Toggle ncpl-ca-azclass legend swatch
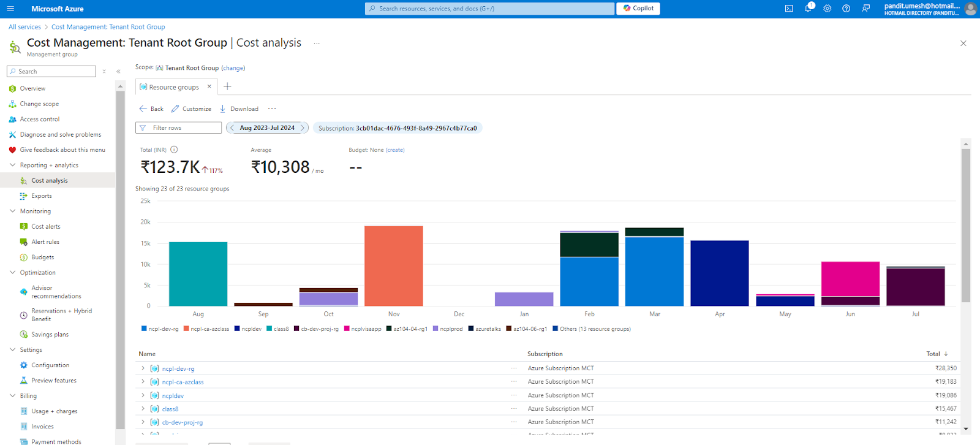Viewport: 980px width, 445px height. pos(186,329)
